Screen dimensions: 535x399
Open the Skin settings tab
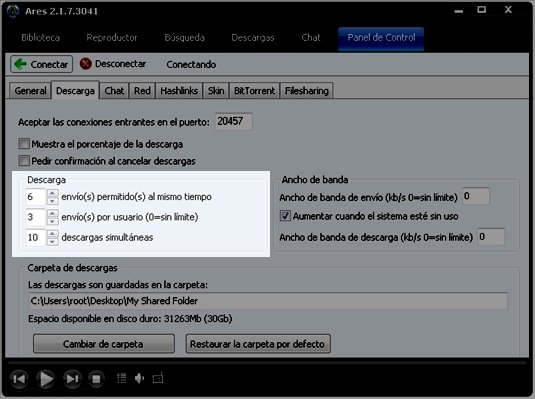(216, 91)
